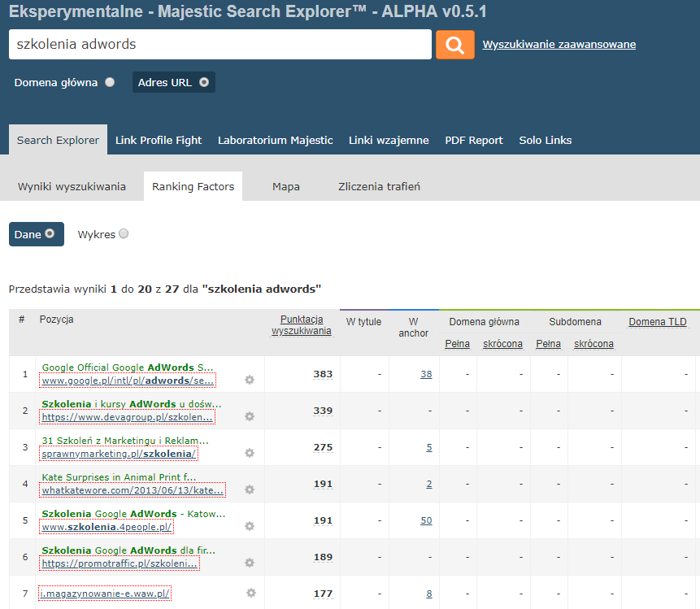Switch to Wykres view radio button
The height and width of the screenshot is (609, 700).
pos(124,233)
